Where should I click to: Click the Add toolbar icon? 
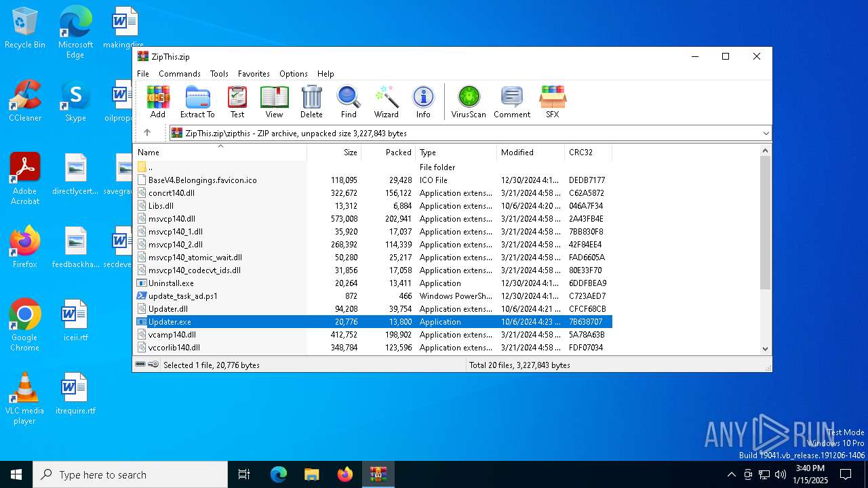pos(158,102)
